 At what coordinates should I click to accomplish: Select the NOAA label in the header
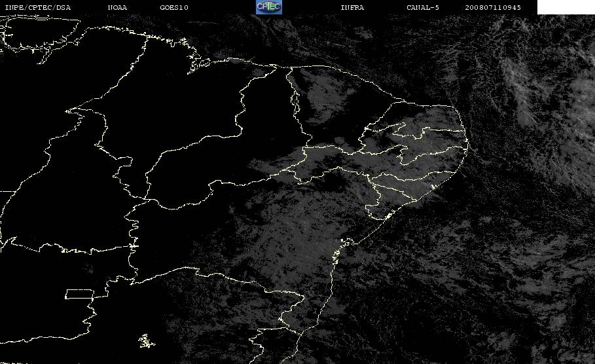[x=117, y=8]
